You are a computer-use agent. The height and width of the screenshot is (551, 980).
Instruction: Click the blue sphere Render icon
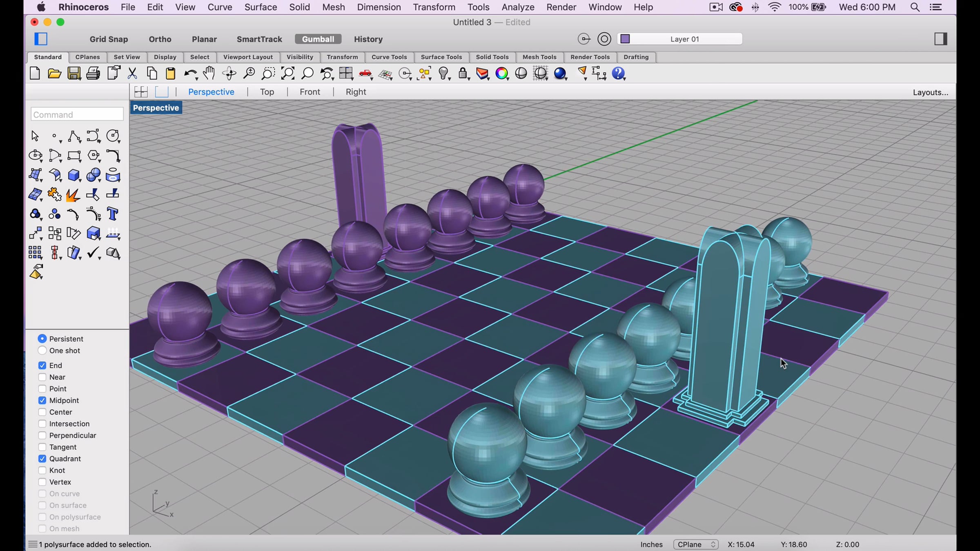(x=560, y=73)
